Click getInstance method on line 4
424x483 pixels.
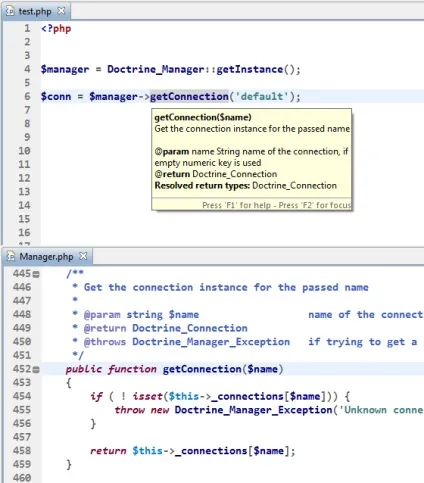250,69
